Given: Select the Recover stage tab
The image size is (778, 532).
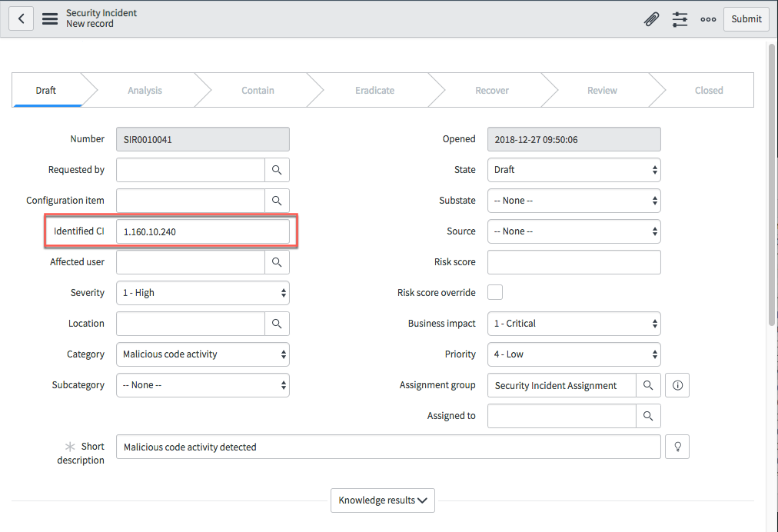Looking at the screenshot, I should [x=492, y=90].
